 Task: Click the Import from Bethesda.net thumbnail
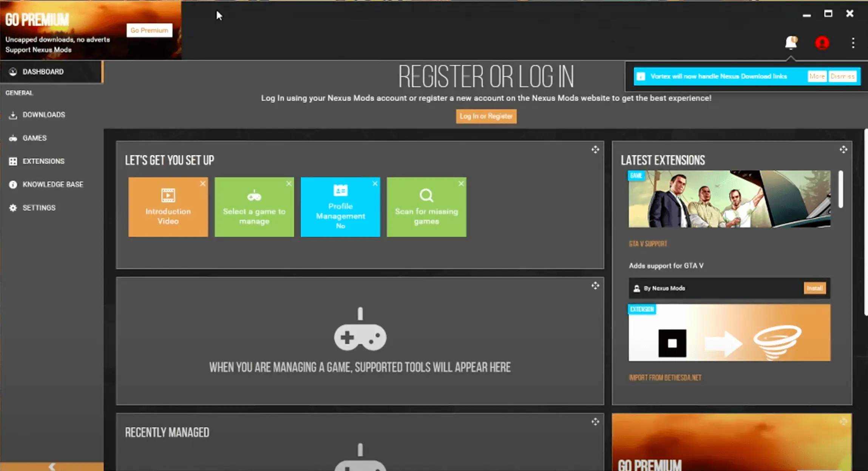pyautogui.click(x=729, y=333)
